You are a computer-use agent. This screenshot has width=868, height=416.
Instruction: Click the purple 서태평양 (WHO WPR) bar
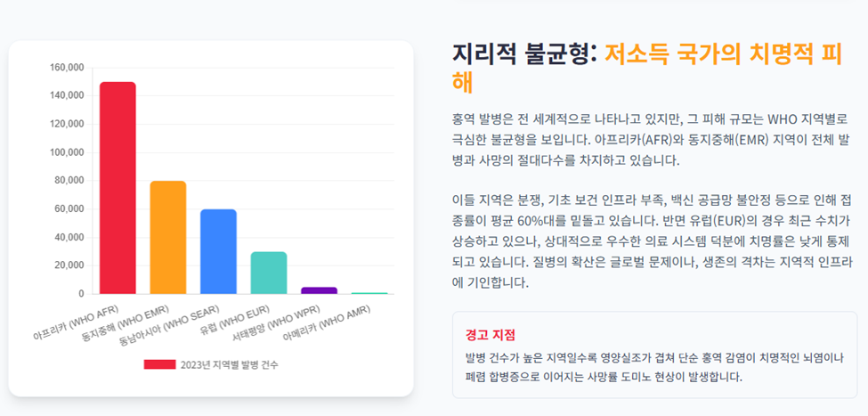tap(319, 290)
